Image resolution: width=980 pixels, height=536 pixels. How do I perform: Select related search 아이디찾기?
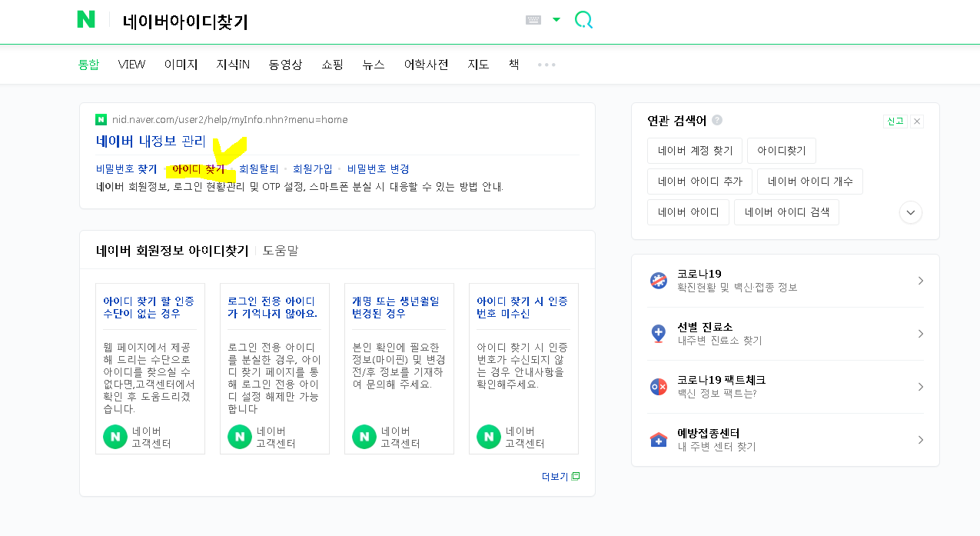pos(782,151)
